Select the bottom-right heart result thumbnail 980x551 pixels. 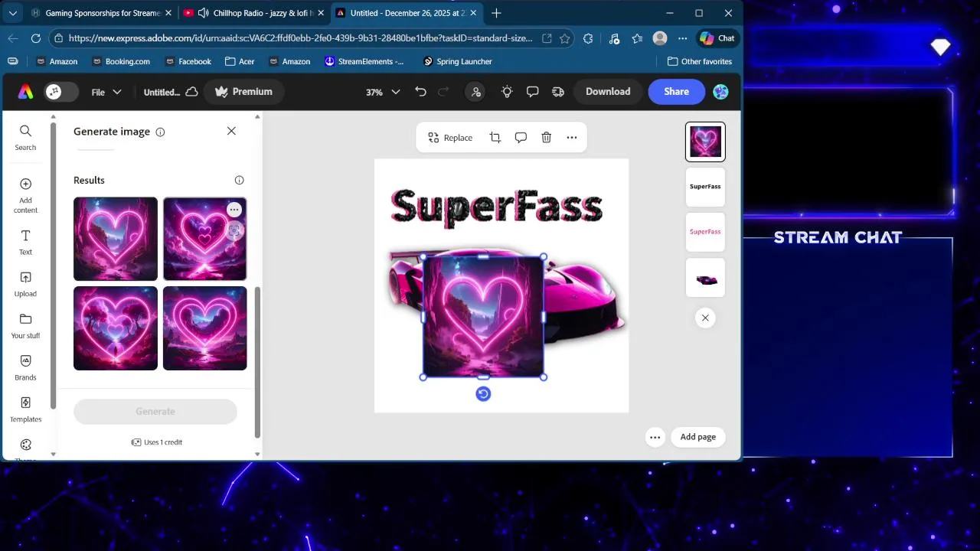(204, 328)
